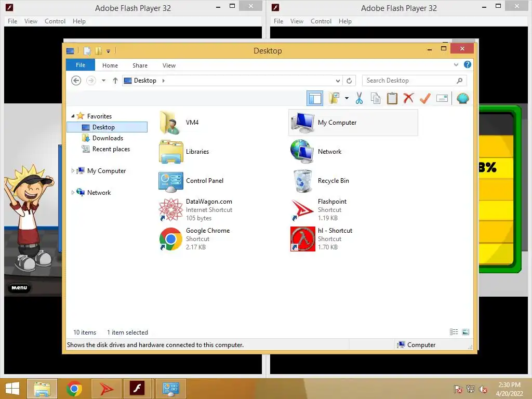Viewport: 532px width, 399px height.
Task: Toggle the preview pane layout button
Action: coord(314,98)
